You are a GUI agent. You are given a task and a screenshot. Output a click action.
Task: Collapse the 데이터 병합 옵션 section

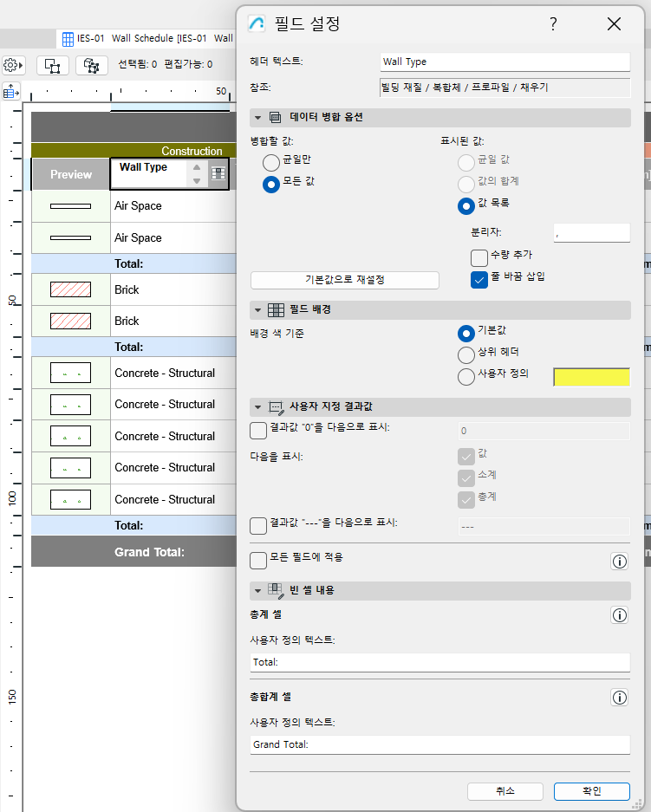tap(258, 118)
